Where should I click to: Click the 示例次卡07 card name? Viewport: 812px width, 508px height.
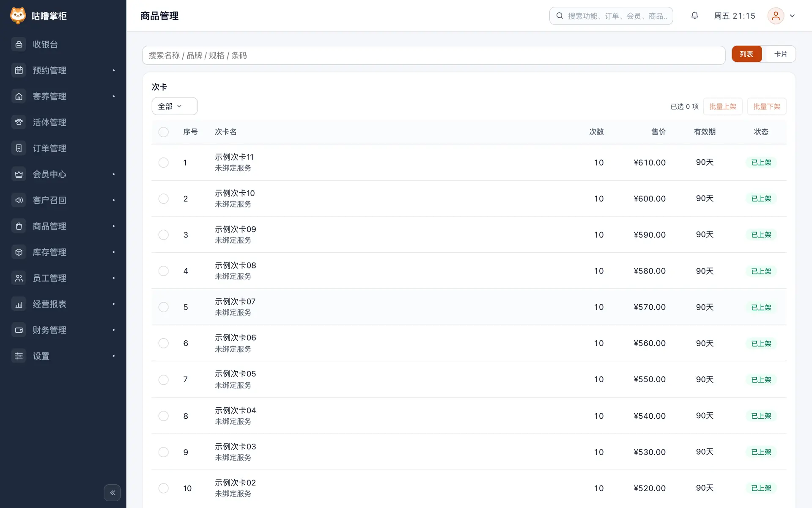(x=235, y=301)
